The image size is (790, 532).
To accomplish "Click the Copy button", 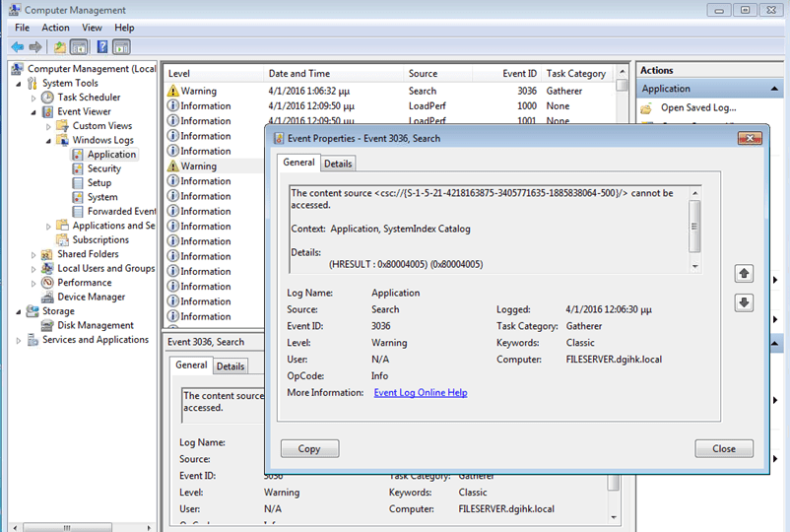I will [x=309, y=448].
